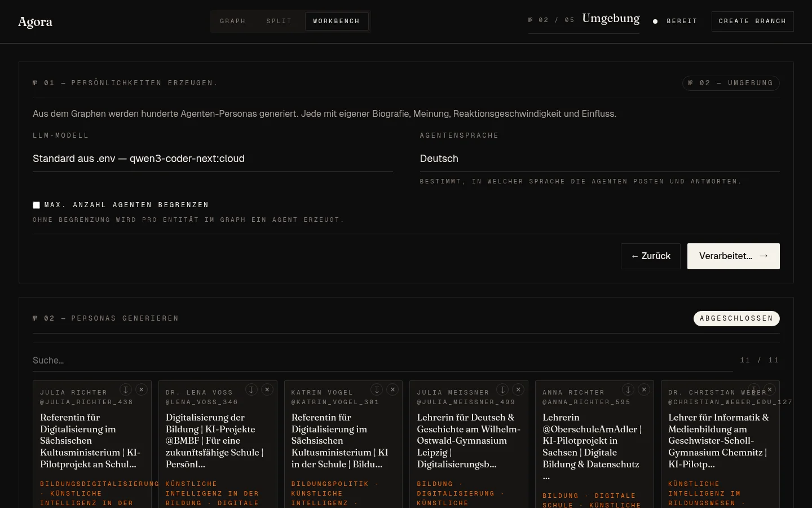Screen dimensions: 812x508
Task: Switch to the Split view tab
Action: point(279,21)
